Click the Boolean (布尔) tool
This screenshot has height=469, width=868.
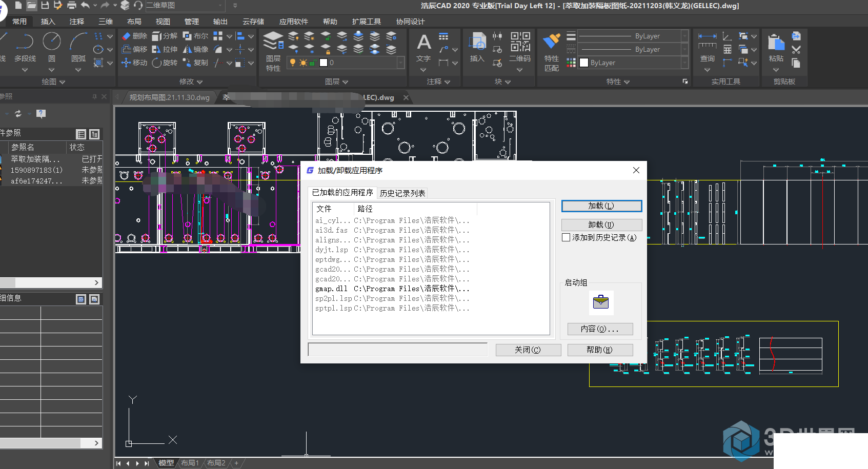pos(195,36)
